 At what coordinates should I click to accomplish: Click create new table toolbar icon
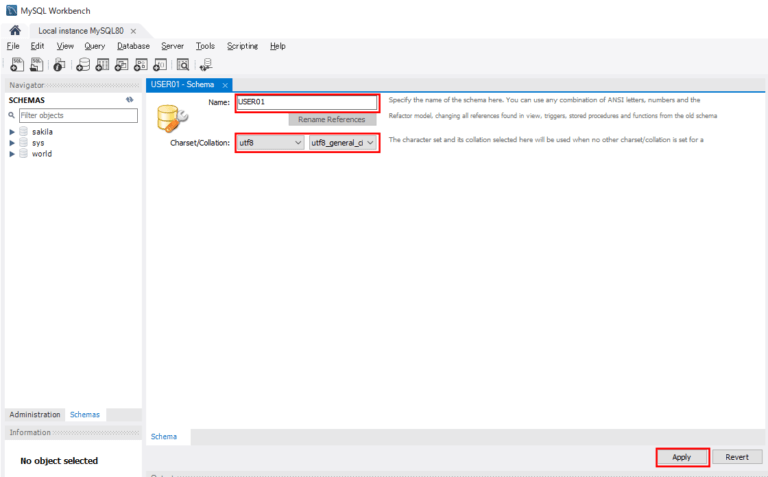[103, 65]
